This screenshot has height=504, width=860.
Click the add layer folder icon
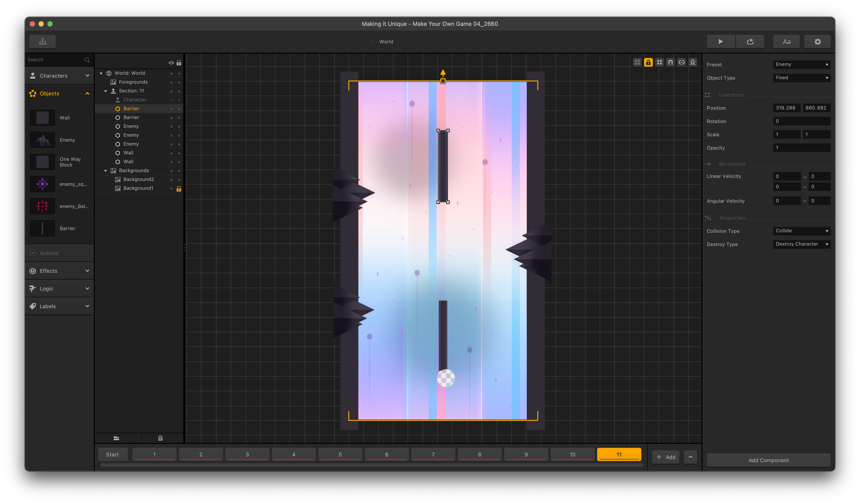click(x=116, y=439)
